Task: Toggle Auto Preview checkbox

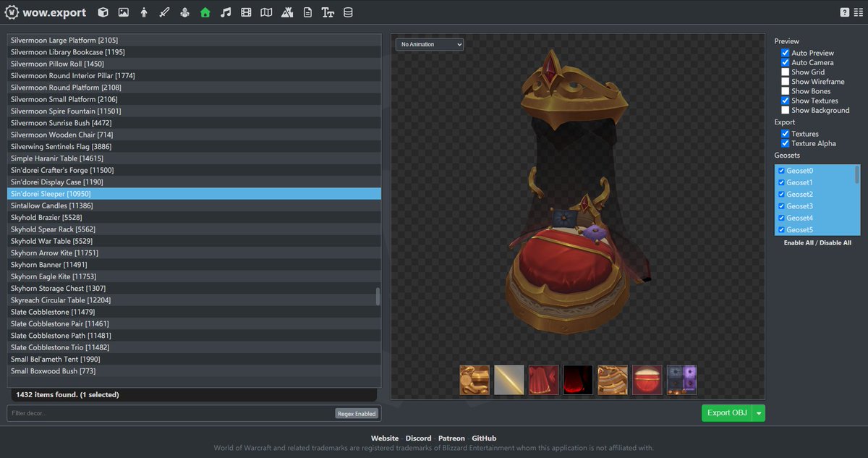Action: pyautogui.click(x=785, y=53)
